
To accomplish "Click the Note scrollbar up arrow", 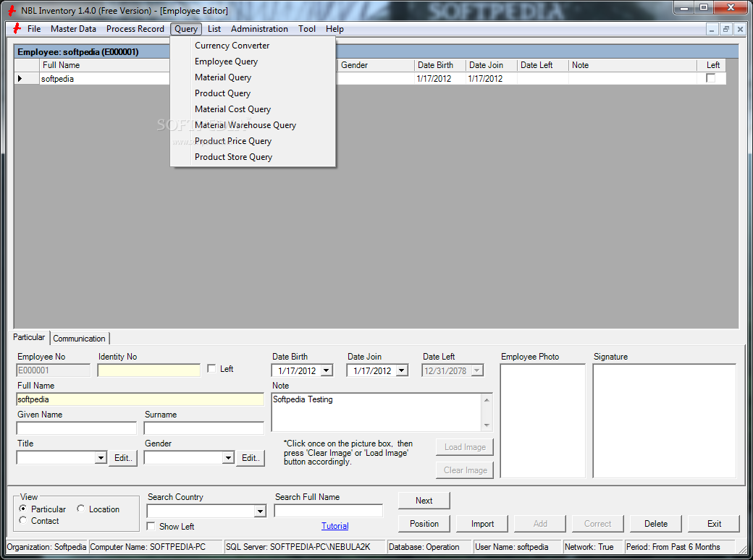I will (487, 399).
